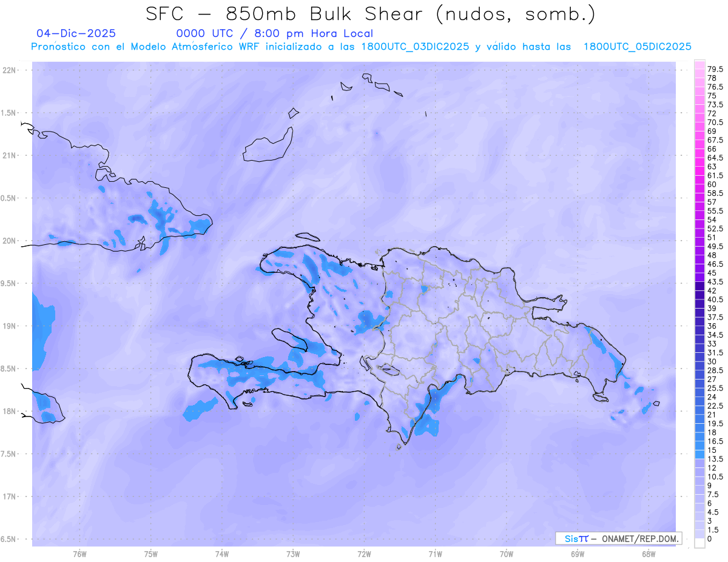Click the longitude label '72W'
This screenshot has height=562, width=728.
coord(364,554)
